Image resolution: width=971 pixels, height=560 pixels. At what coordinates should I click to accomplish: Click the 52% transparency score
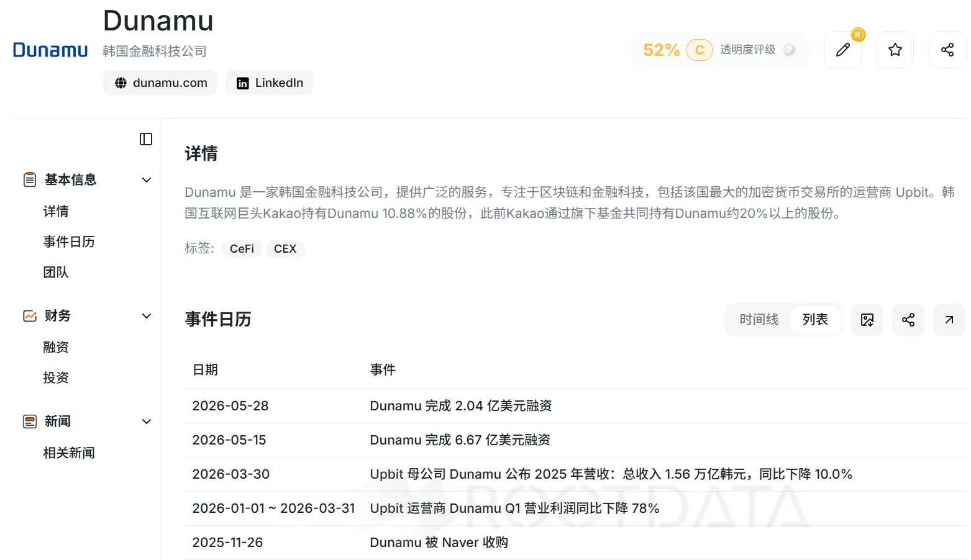(661, 50)
